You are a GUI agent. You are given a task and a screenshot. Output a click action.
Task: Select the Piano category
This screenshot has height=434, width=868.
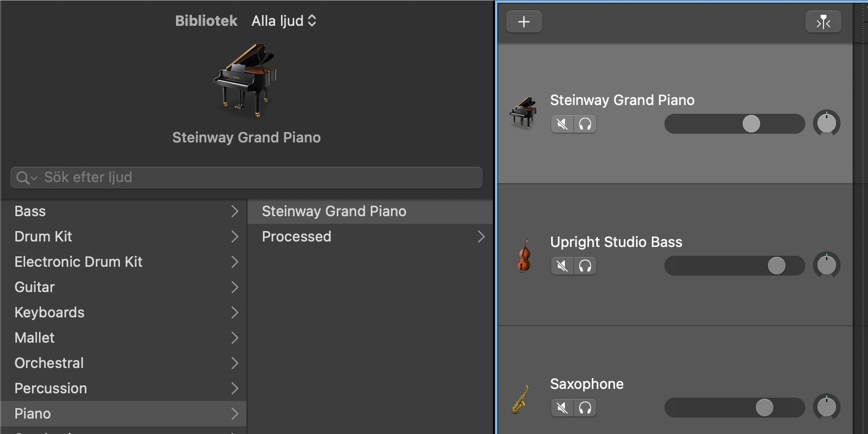click(124, 414)
